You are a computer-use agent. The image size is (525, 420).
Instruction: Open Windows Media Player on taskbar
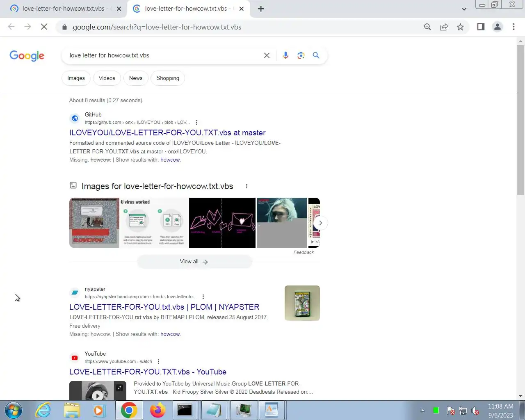(x=99, y=410)
